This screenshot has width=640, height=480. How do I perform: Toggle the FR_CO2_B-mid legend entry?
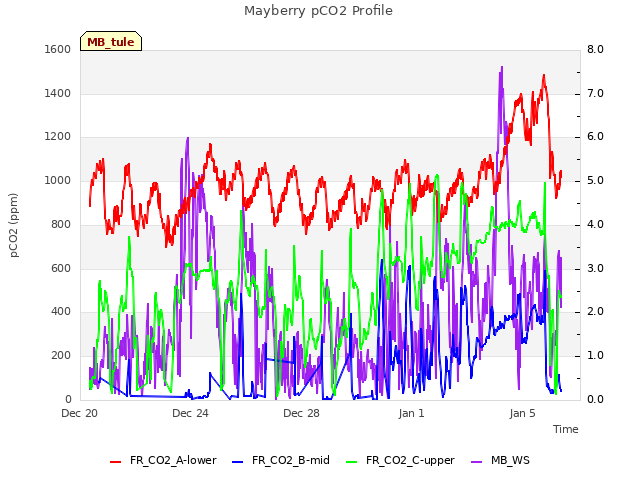coord(281,460)
